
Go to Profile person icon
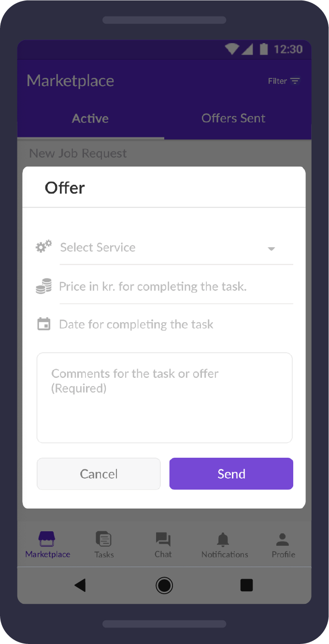click(283, 539)
